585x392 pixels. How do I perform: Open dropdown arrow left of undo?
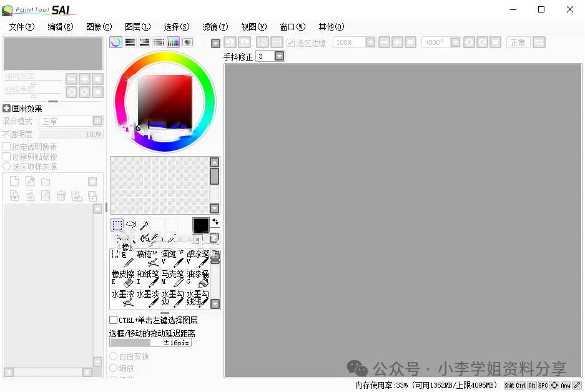[215, 43]
